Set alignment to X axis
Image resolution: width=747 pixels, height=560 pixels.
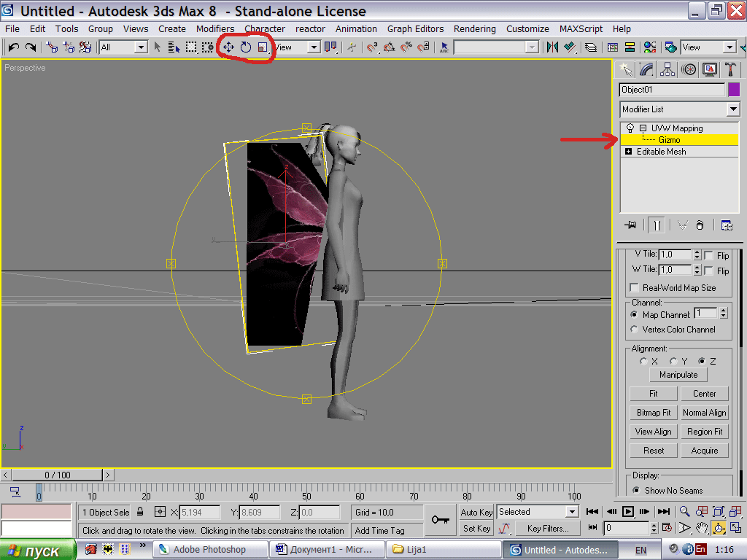point(643,362)
